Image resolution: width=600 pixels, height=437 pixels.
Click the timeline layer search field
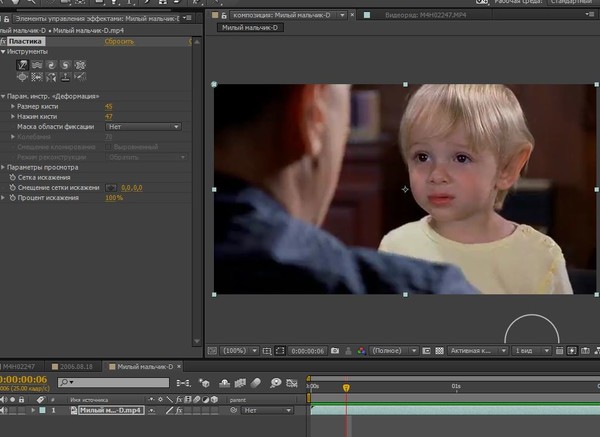pos(113,382)
